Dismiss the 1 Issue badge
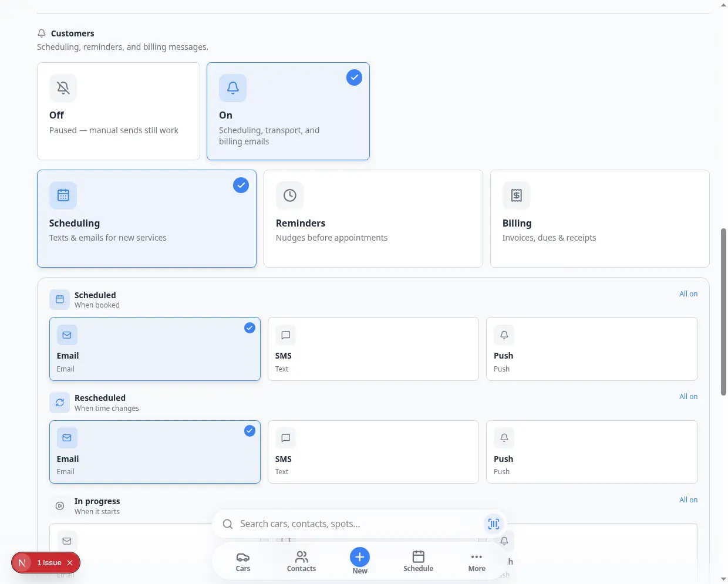Screen dimensions: 728x584 point(70,563)
